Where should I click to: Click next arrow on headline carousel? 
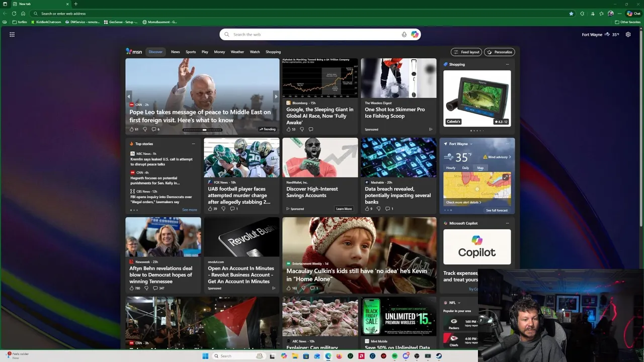276,96
